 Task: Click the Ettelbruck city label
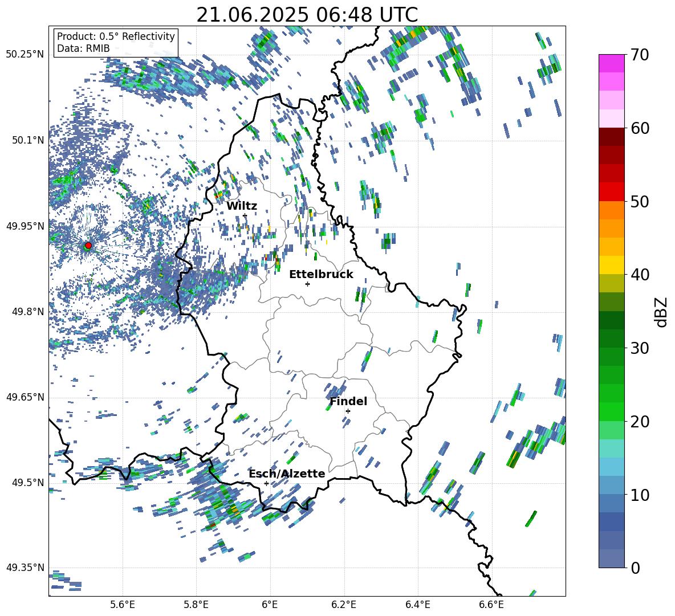[321, 275]
